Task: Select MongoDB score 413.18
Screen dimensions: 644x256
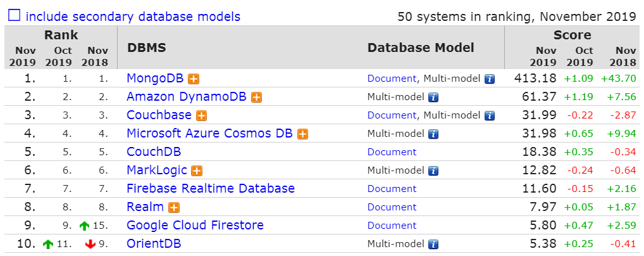Action: [535, 78]
